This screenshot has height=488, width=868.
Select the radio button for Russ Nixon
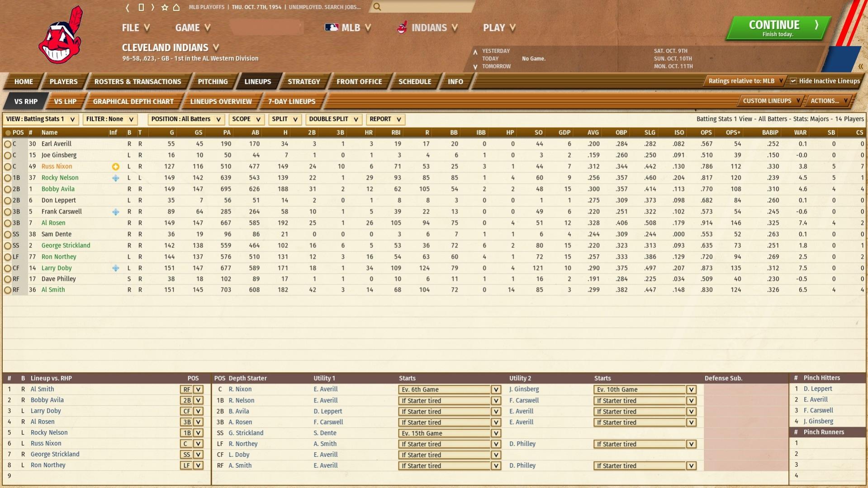[x=7, y=167]
